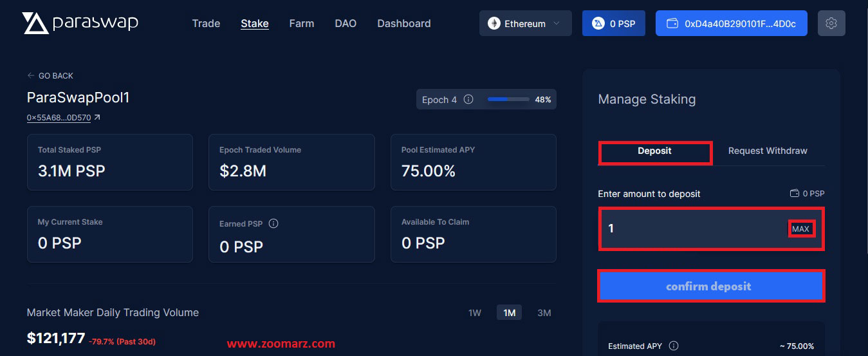Click the $2.8M value

tap(243, 171)
